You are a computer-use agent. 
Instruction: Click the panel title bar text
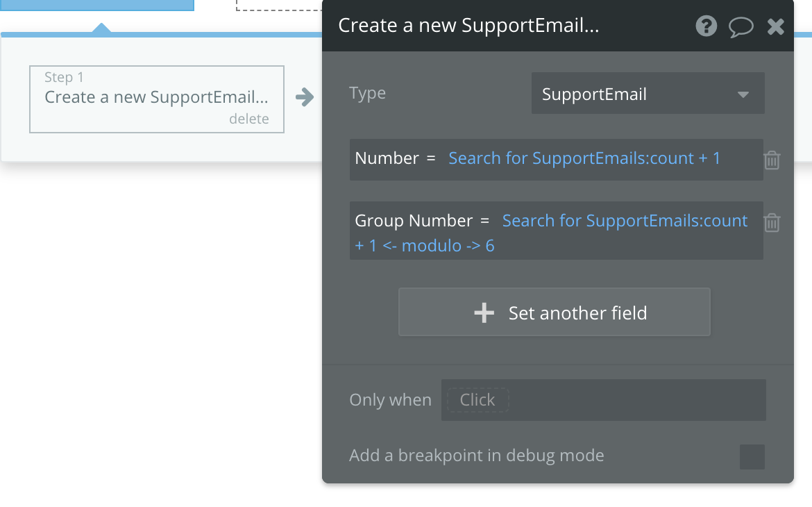point(468,26)
